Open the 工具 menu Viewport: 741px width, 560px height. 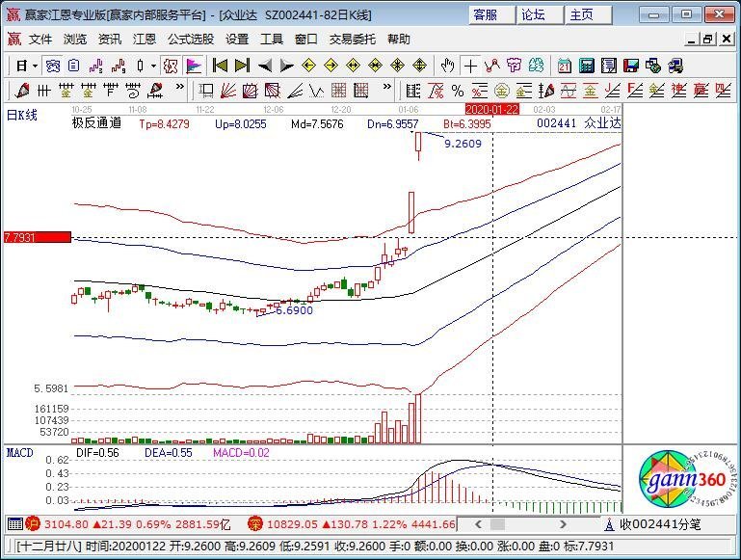(x=272, y=40)
